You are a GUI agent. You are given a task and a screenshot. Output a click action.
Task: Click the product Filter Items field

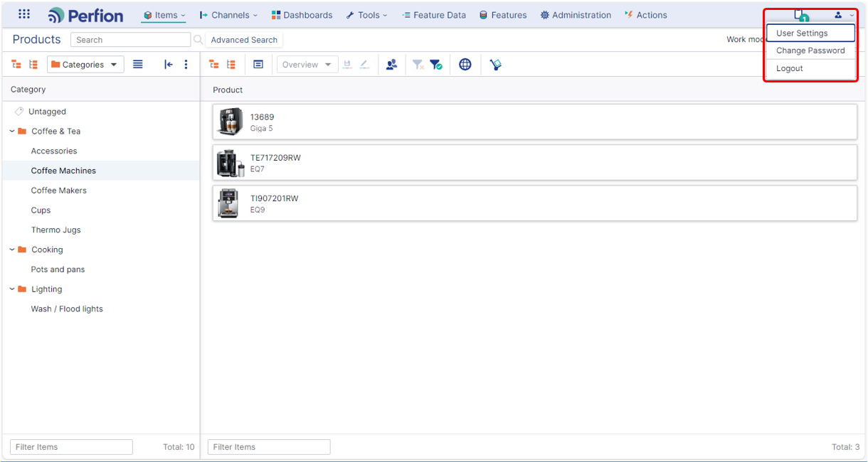point(269,447)
